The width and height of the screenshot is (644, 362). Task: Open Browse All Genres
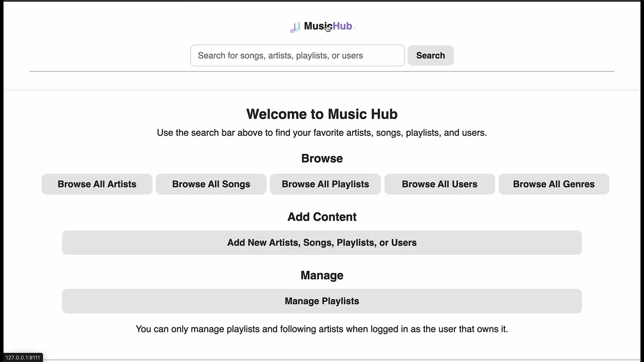553,184
